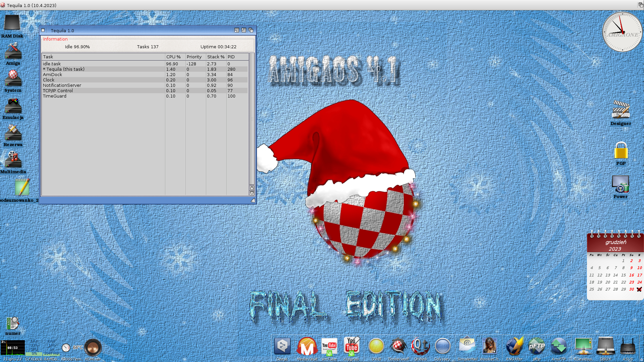Click task list scrollbar down arrow
644x362 pixels.
[252, 193]
